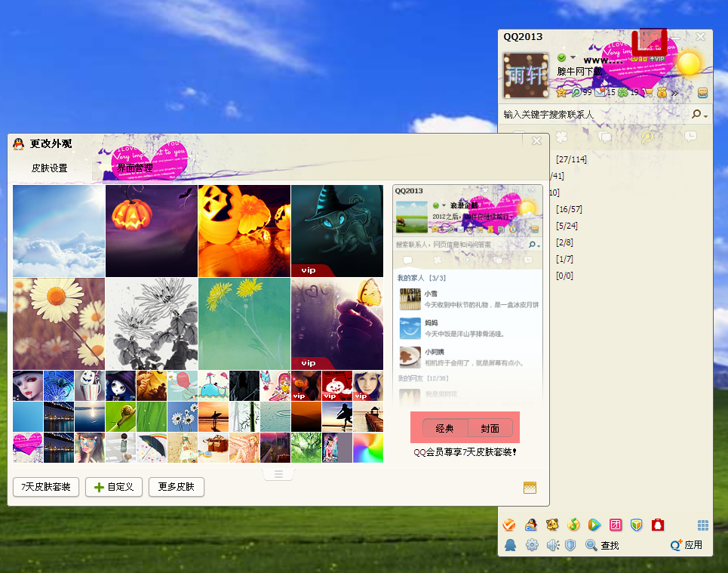Launch the QQ Pet bear icon

(552, 525)
